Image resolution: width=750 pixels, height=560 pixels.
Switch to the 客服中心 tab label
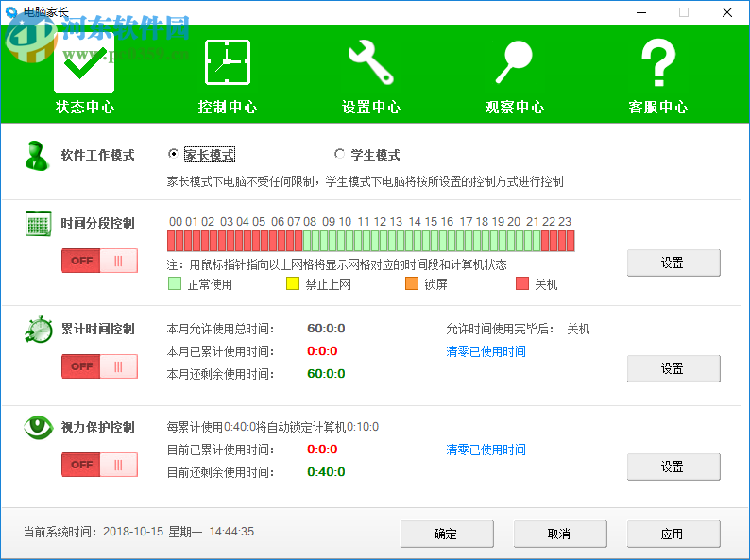click(658, 107)
